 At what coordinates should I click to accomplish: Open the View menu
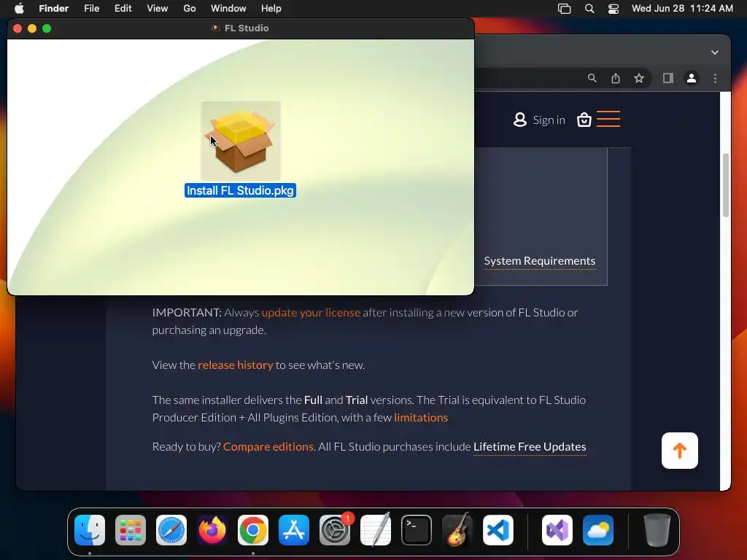pyautogui.click(x=158, y=8)
